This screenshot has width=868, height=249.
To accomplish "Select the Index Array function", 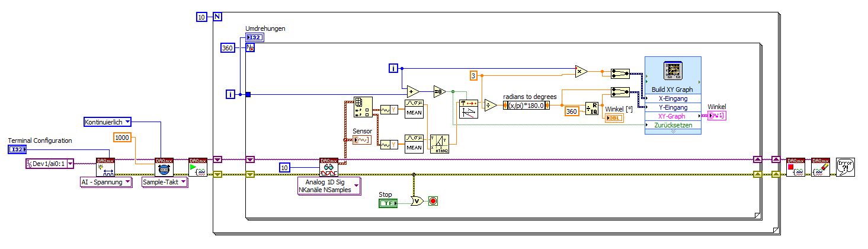I will click(362, 107).
